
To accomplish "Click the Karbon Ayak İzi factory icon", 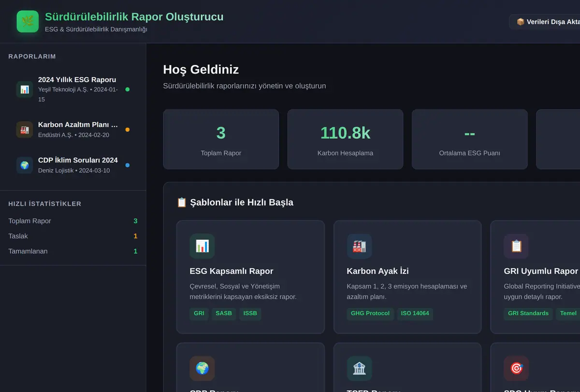I will [359, 247].
